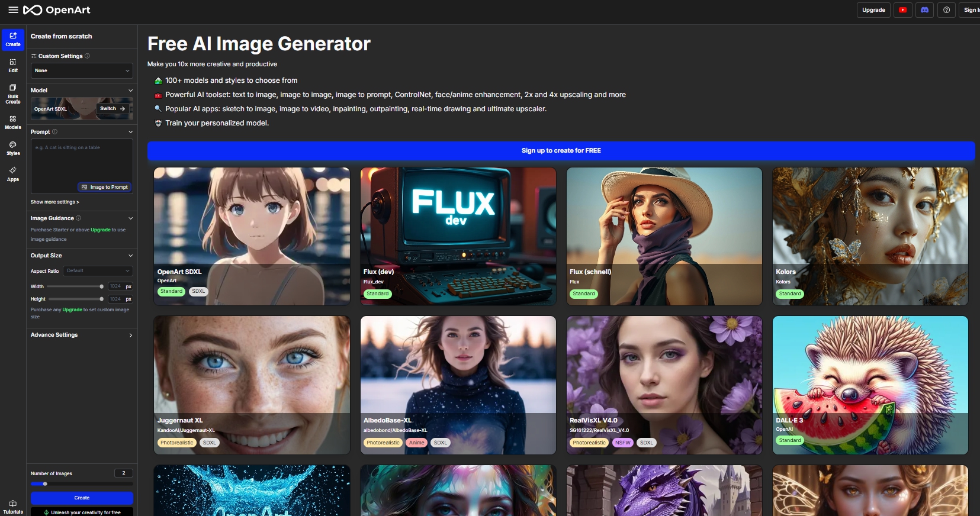Click the Custom Settings info icon
Screen dimensions: 980x516
(88, 56)
